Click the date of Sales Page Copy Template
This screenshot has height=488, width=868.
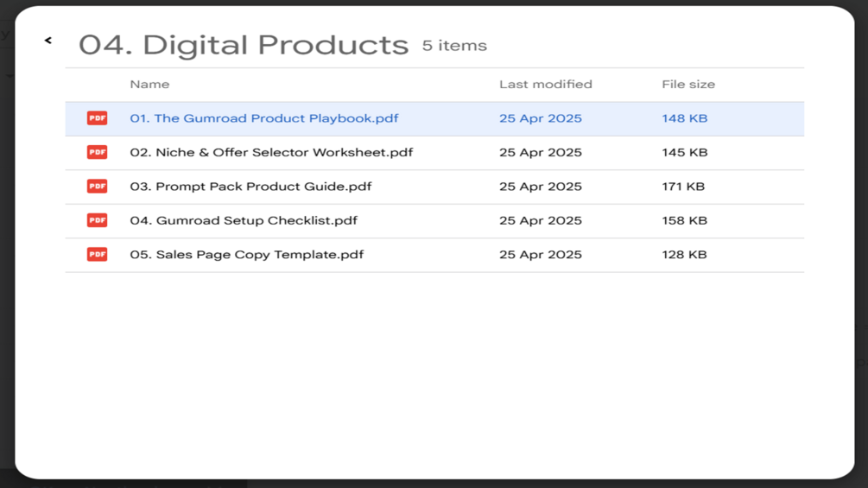click(x=540, y=255)
